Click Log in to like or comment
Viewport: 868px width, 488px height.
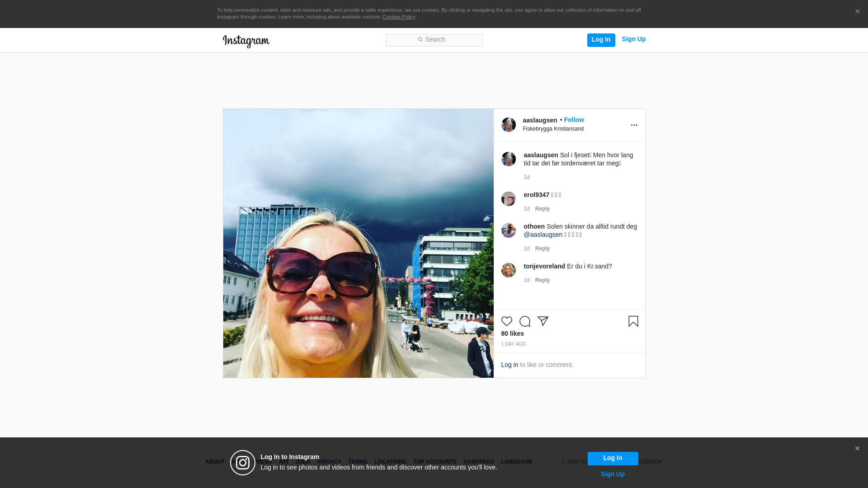pyautogui.click(x=509, y=365)
